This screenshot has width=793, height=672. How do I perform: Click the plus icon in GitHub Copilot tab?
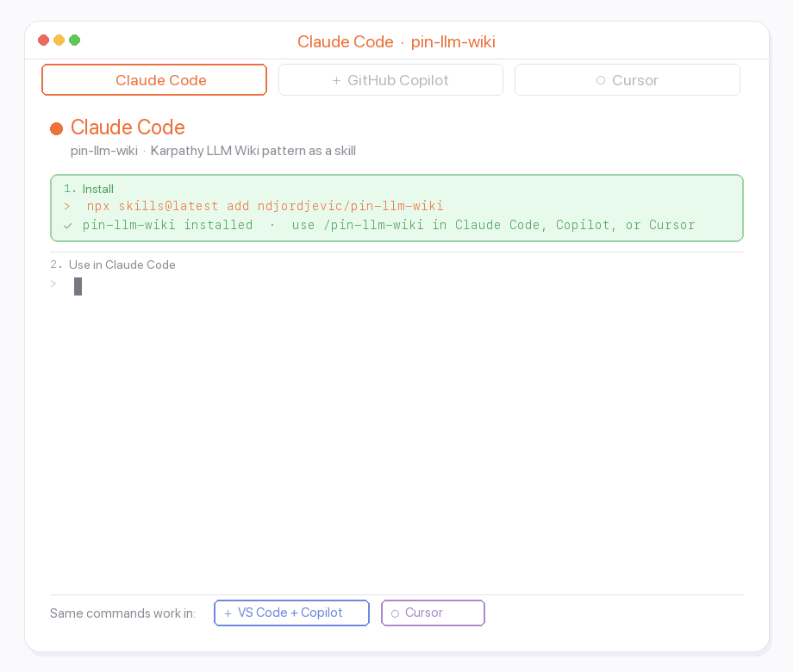(336, 80)
